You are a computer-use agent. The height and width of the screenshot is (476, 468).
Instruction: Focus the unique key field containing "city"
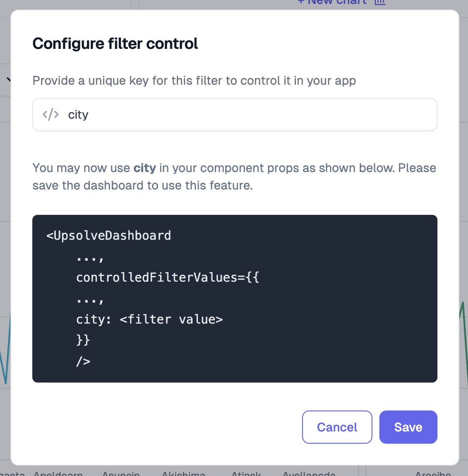point(234,114)
